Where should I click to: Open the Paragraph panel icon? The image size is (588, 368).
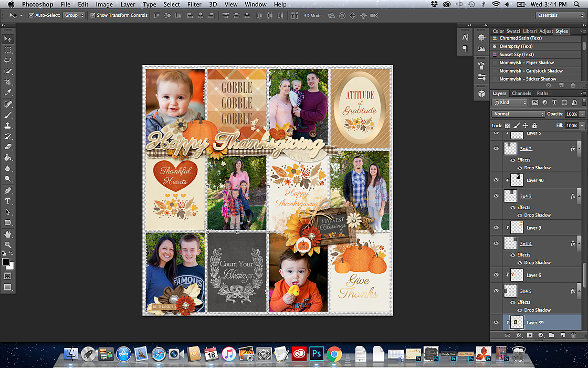465,48
